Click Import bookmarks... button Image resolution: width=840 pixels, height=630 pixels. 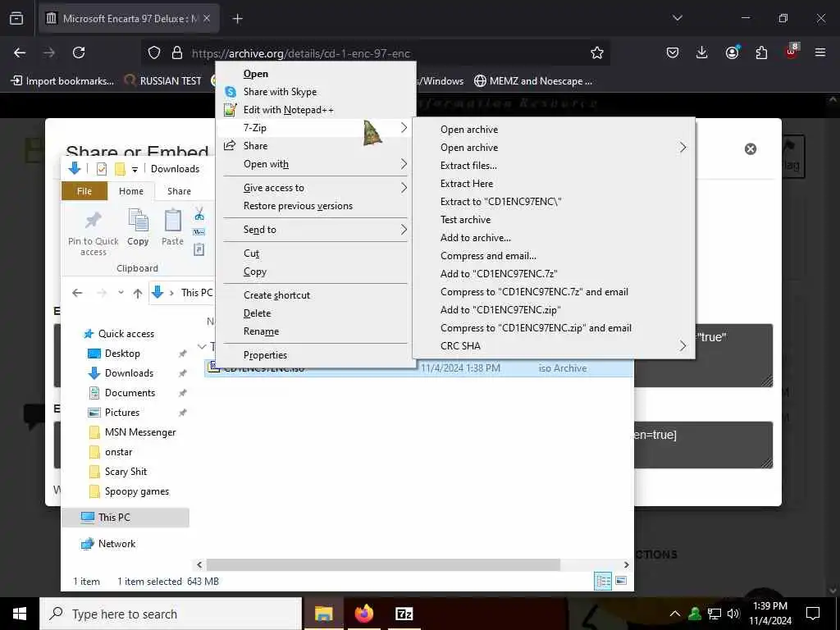[x=62, y=81]
